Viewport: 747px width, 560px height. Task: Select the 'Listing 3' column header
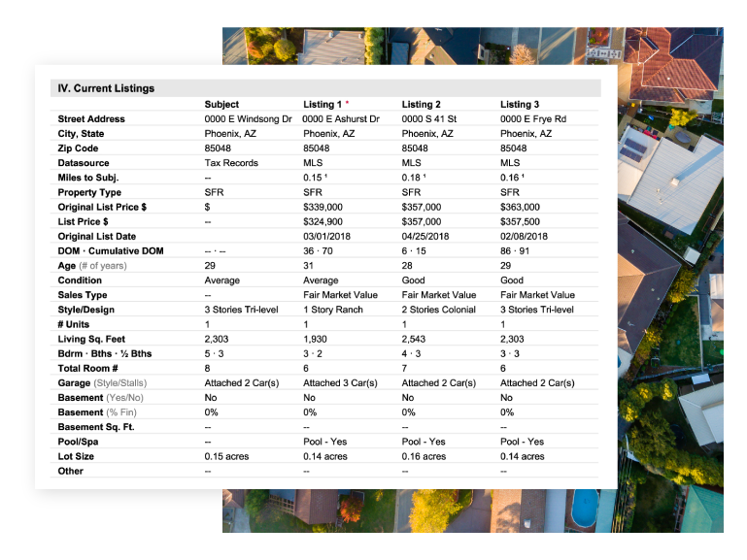click(x=520, y=104)
